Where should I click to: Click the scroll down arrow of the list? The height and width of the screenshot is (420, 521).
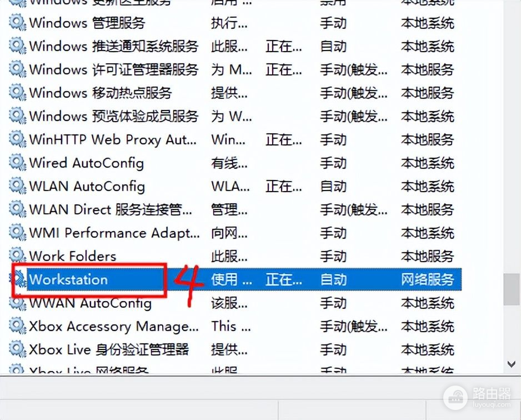512,364
